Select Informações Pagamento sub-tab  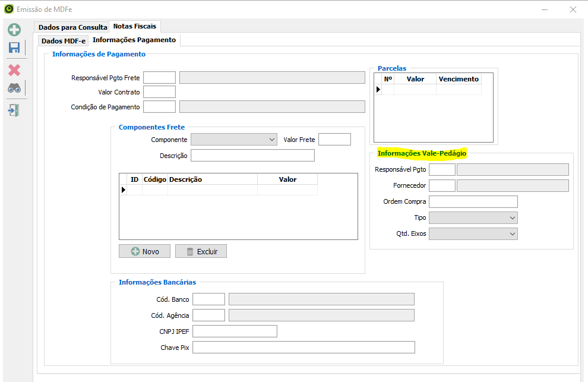click(134, 40)
